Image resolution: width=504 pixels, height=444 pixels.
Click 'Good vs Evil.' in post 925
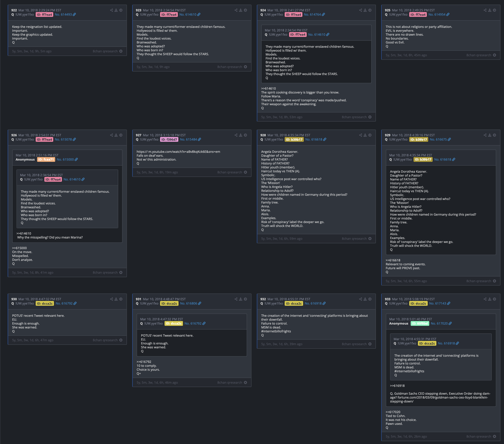(x=395, y=42)
